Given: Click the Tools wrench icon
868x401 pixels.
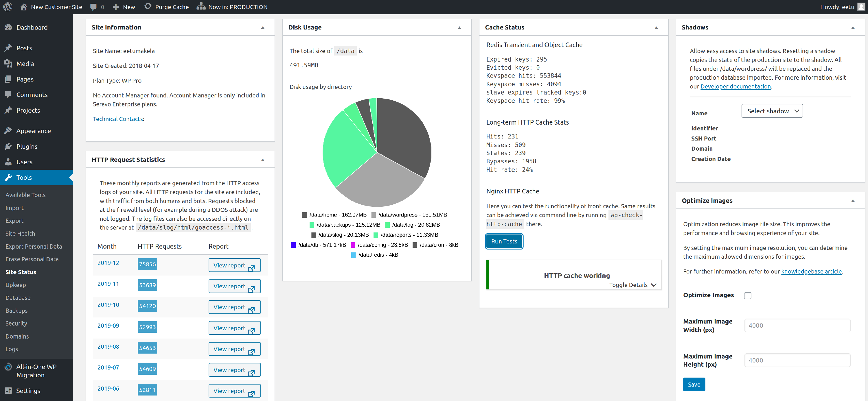Looking at the screenshot, I should coord(8,178).
